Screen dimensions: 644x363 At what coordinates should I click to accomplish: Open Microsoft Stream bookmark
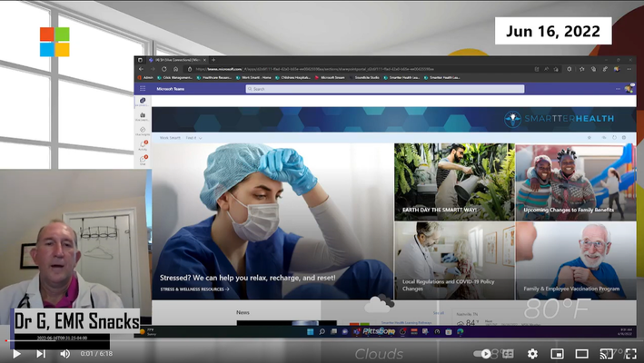[x=330, y=77]
